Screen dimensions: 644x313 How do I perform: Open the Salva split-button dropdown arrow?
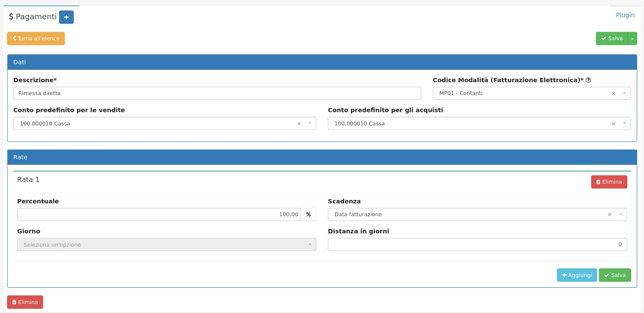coord(632,39)
